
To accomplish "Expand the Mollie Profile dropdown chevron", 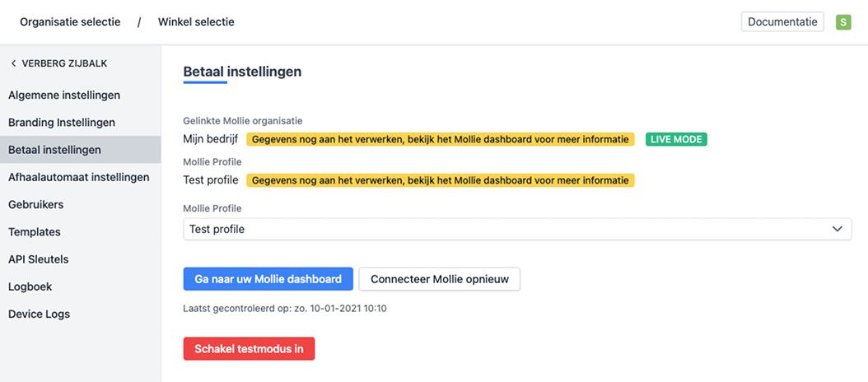I will (837, 229).
